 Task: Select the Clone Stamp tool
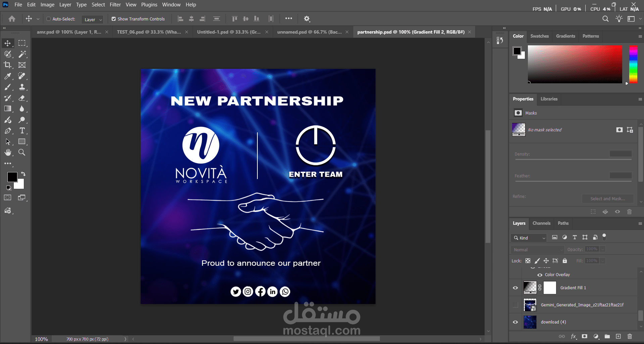pyautogui.click(x=22, y=87)
